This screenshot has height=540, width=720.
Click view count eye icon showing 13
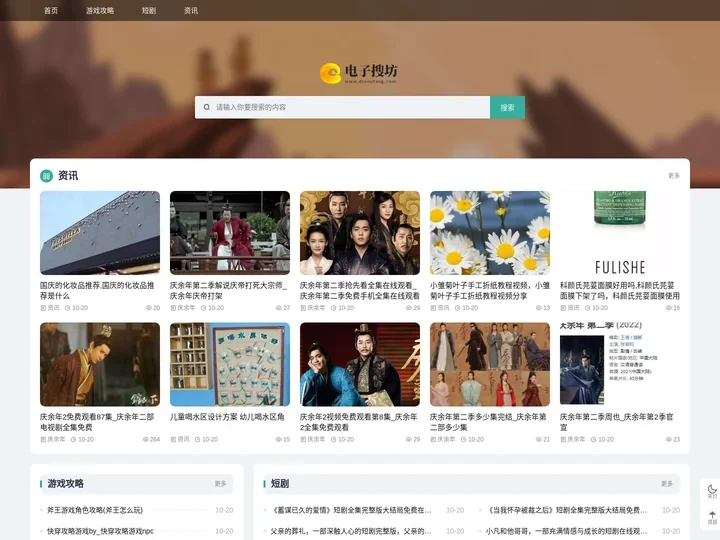click(539, 308)
